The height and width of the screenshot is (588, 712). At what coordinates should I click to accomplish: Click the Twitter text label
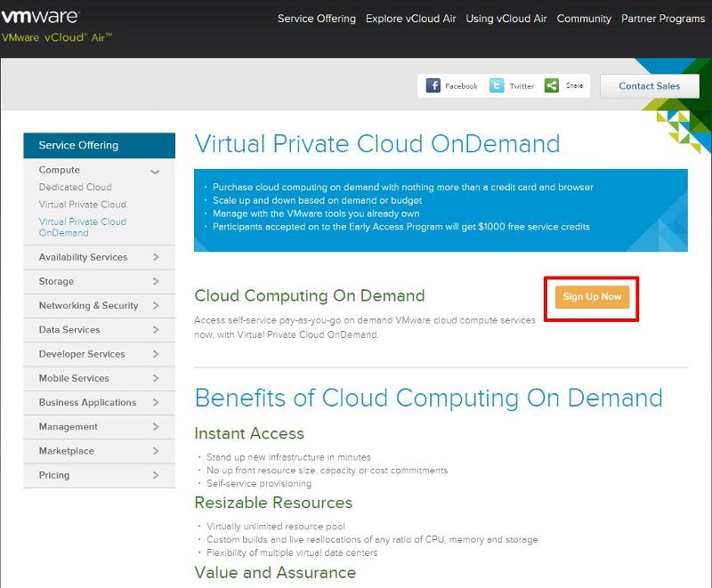pos(522,86)
